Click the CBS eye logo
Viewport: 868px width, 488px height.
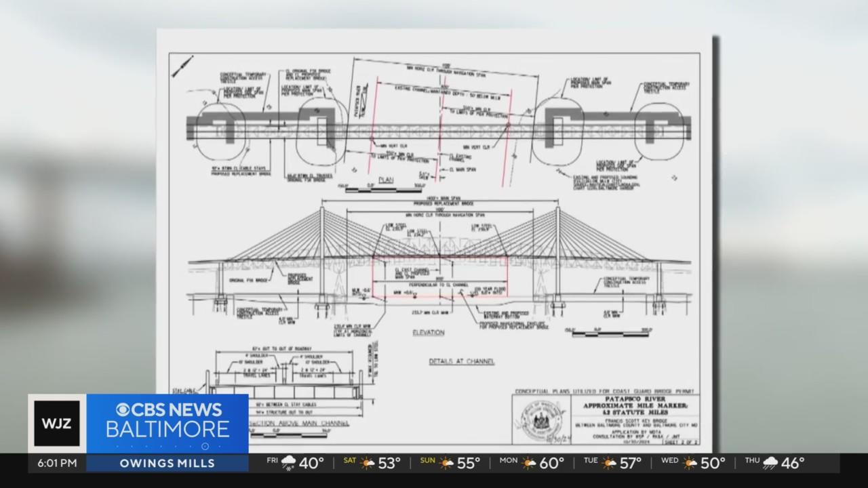click(x=123, y=410)
